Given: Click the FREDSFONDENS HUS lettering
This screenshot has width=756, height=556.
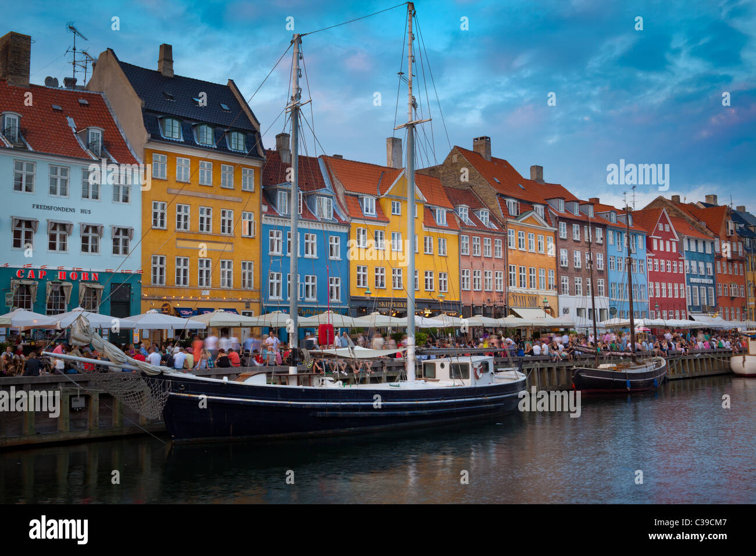Looking at the screenshot, I should pyautogui.click(x=61, y=209).
